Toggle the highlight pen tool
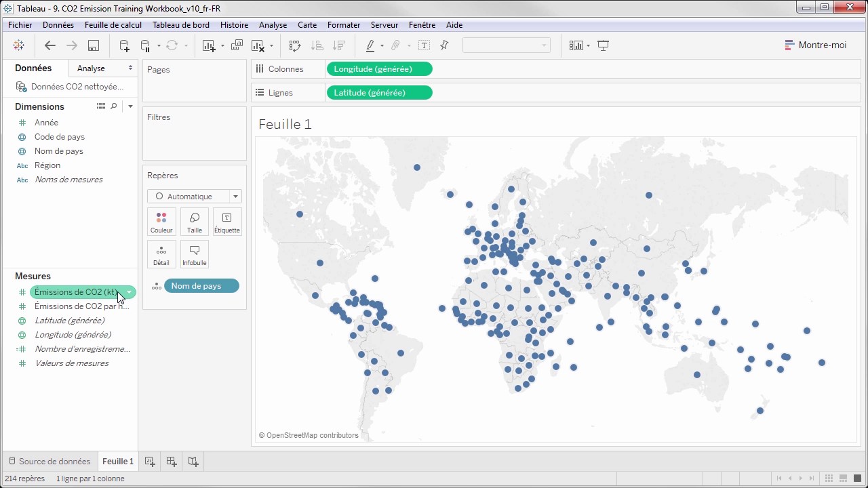This screenshot has width=868, height=488. 370,45
